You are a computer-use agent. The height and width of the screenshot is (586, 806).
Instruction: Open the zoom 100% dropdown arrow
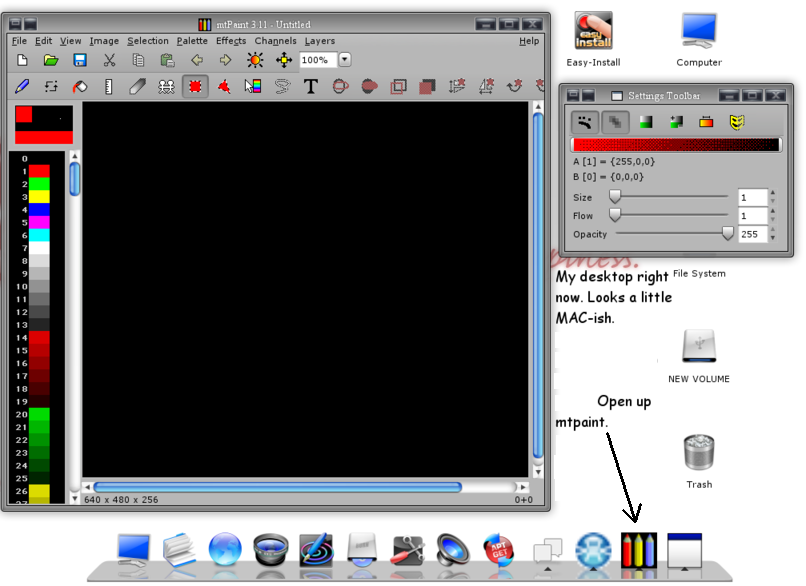click(345, 60)
